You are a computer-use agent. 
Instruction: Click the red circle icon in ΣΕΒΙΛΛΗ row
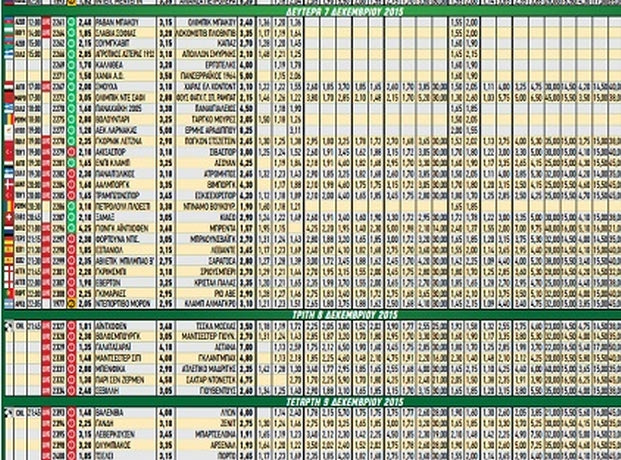(71, 391)
